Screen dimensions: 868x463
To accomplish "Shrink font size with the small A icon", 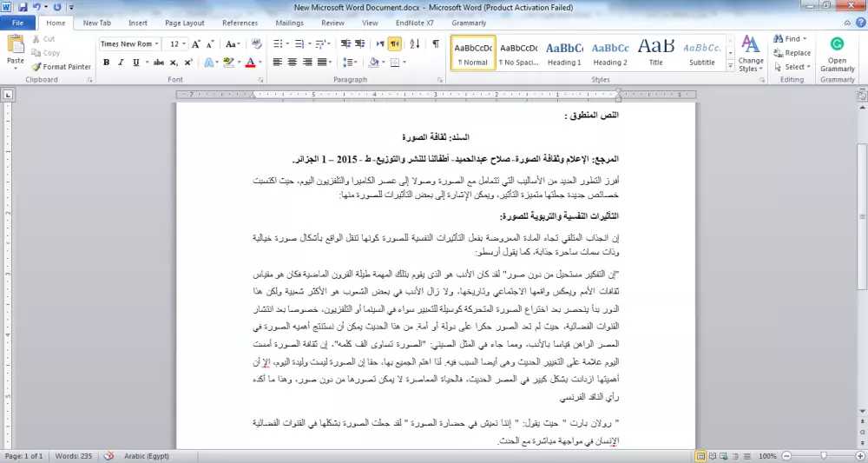I will (210, 43).
